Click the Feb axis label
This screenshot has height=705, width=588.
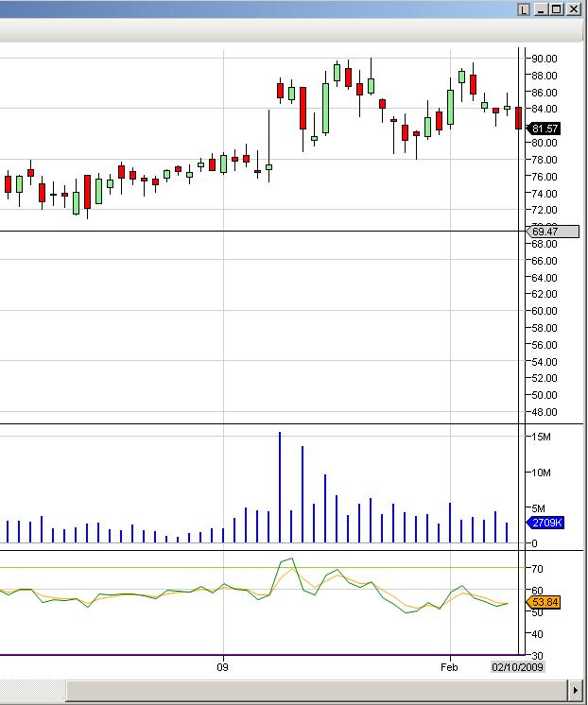point(449,667)
